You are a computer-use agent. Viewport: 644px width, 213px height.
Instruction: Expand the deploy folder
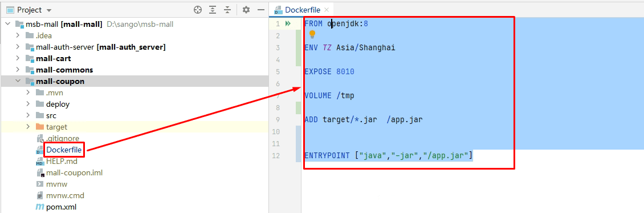pos(28,104)
